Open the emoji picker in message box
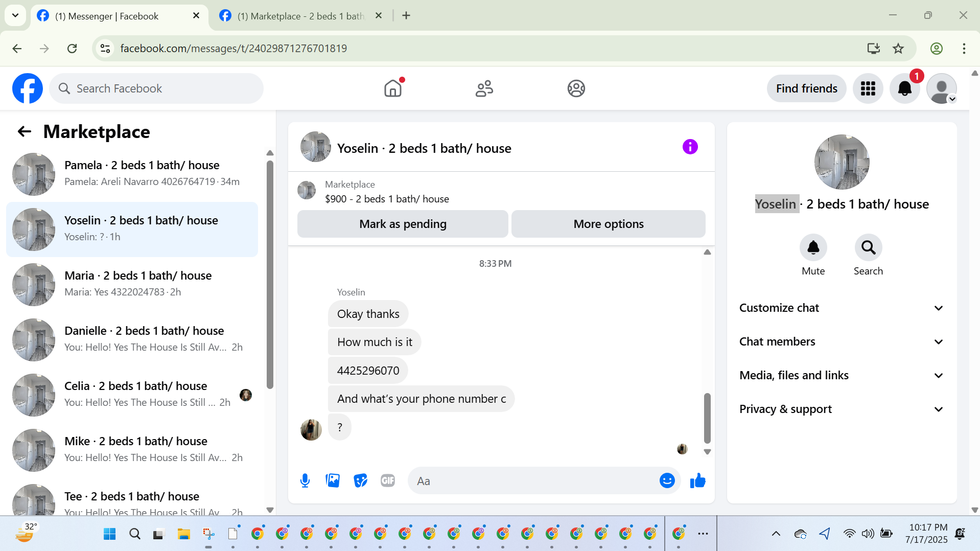 (667, 480)
